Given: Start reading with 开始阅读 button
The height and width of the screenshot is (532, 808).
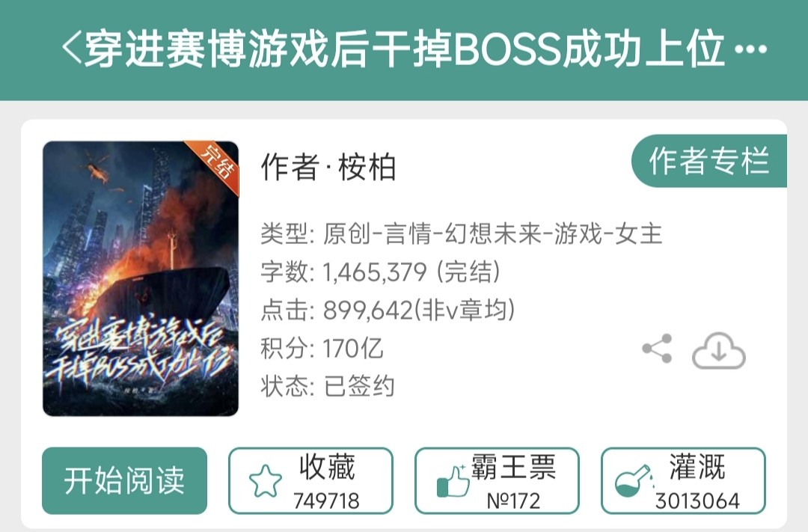Looking at the screenshot, I should pyautogui.click(x=124, y=480).
